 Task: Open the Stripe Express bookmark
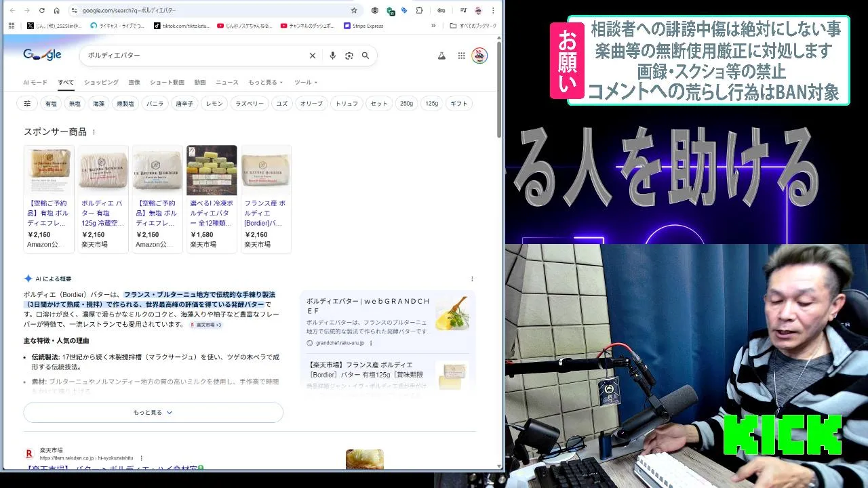coord(363,26)
